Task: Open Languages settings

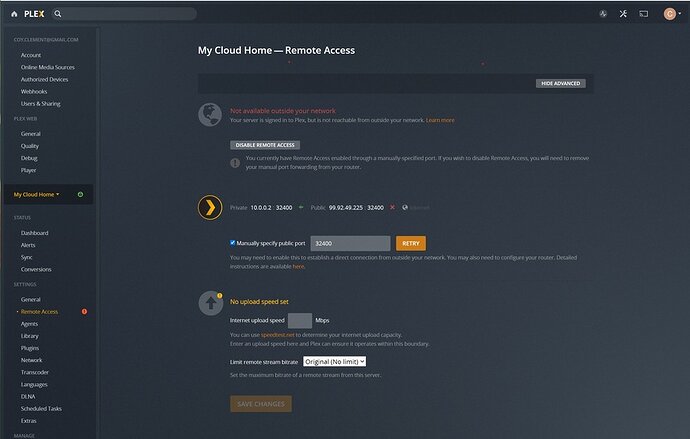Action: tap(34, 384)
